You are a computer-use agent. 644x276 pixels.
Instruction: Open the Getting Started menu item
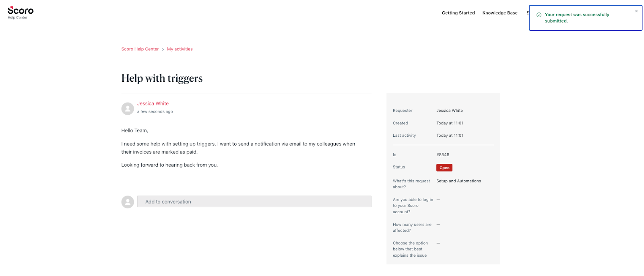(x=458, y=13)
